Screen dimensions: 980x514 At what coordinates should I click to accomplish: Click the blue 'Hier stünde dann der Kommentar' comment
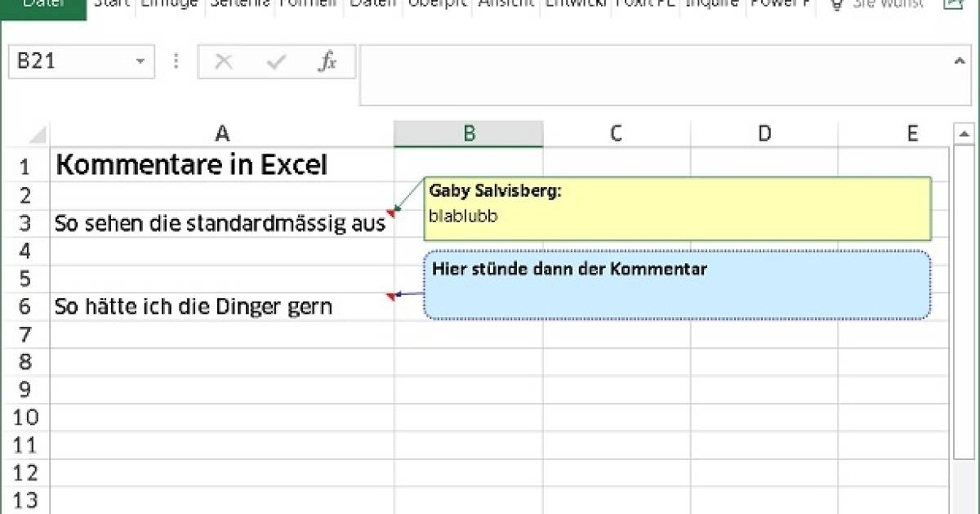pos(677,285)
